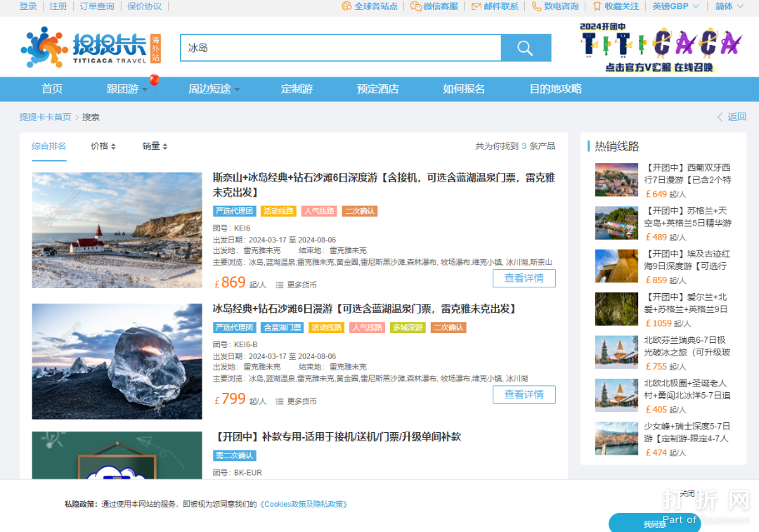Click the bookmark favorites icon

click(x=597, y=6)
